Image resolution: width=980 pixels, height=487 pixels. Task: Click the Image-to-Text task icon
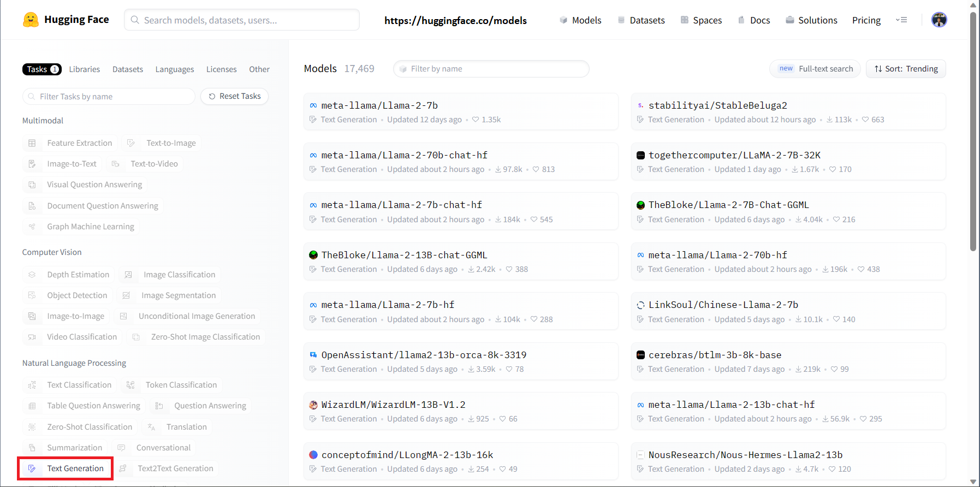(x=32, y=164)
